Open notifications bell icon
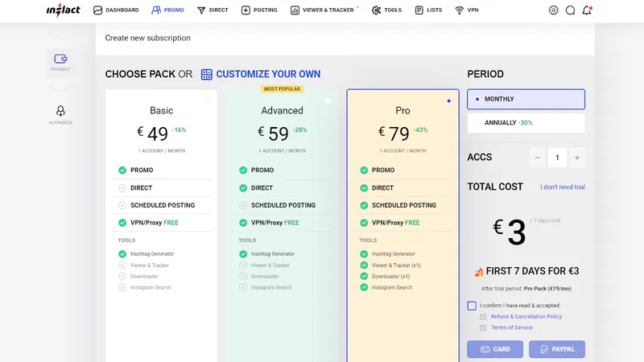The height and width of the screenshot is (362, 644). point(587,10)
